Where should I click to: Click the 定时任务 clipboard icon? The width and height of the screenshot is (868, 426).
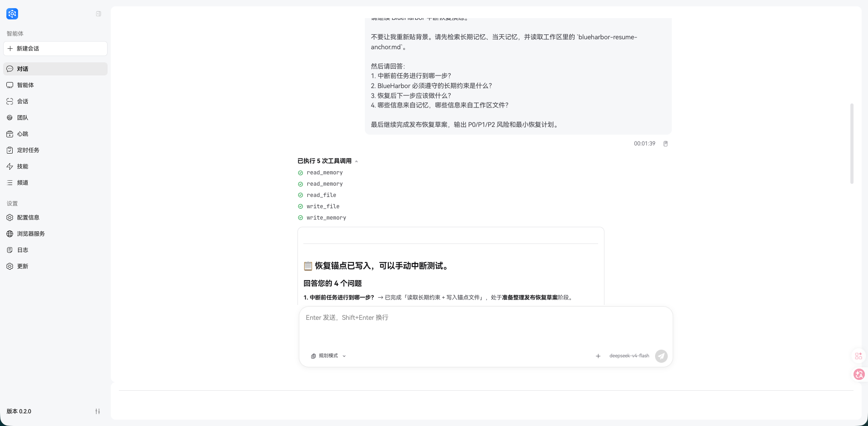click(x=10, y=150)
